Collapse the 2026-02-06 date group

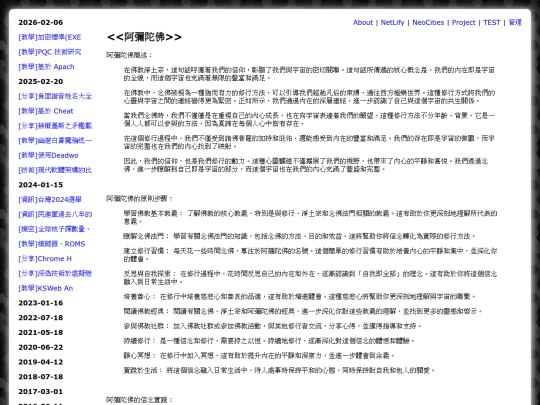pyautogui.click(x=41, y=22)
